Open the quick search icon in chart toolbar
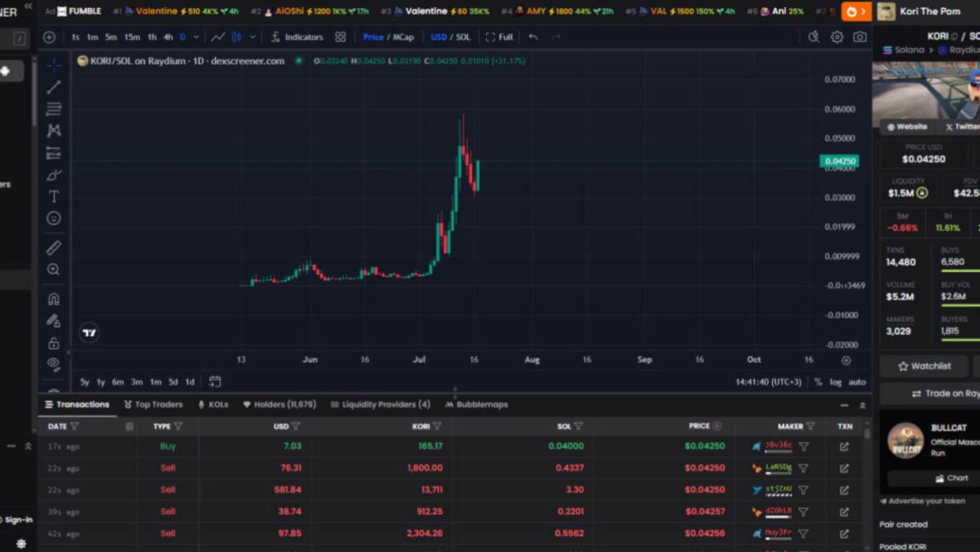The image size is (980, 552). tap(814, 37)
